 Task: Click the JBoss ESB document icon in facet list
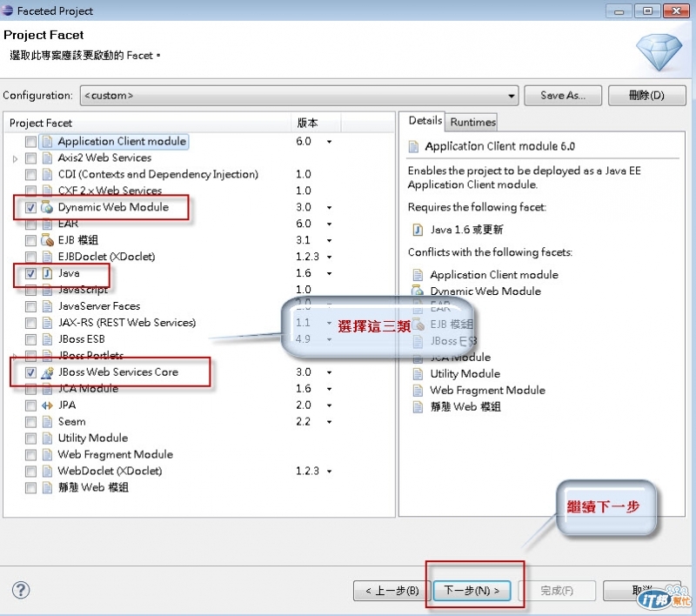(x=47, y=339)
